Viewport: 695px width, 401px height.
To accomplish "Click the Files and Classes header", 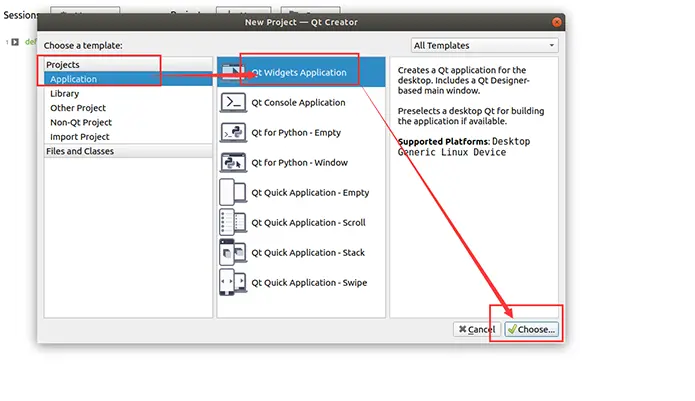I will coord(128,151).
